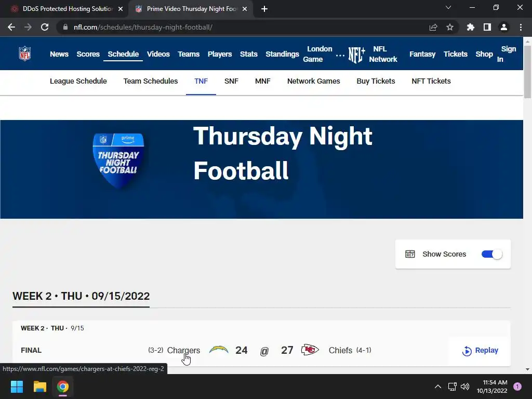Open the network tray icon
Image resolution: width=532 pixels, height=399 pixels.
click(452, 387)
